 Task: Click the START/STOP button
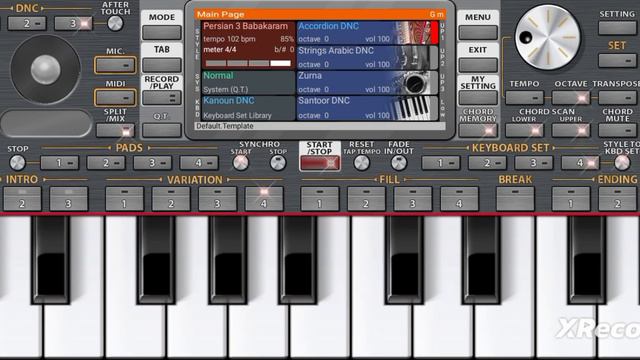[320, 163]
